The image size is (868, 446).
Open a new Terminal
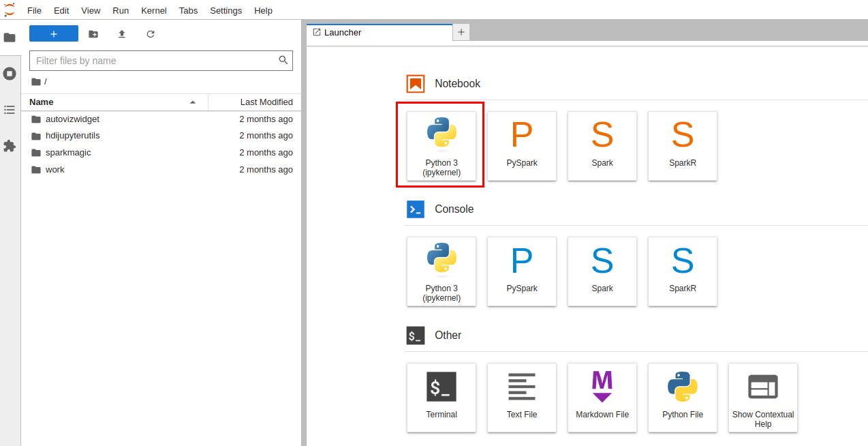click(441, 397)
